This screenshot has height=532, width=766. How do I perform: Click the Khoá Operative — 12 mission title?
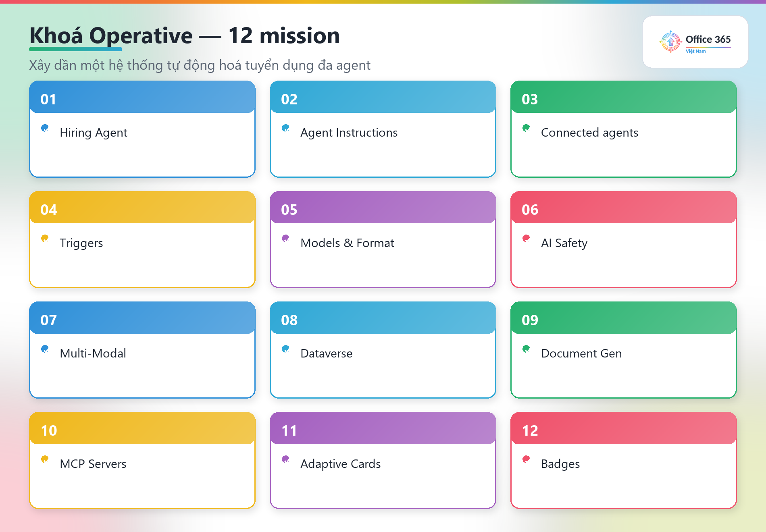[x=185, y=35]
